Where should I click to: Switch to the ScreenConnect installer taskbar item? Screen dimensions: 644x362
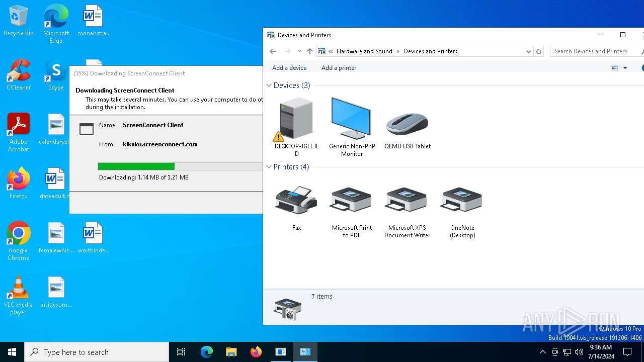click(x=281, y=352)
